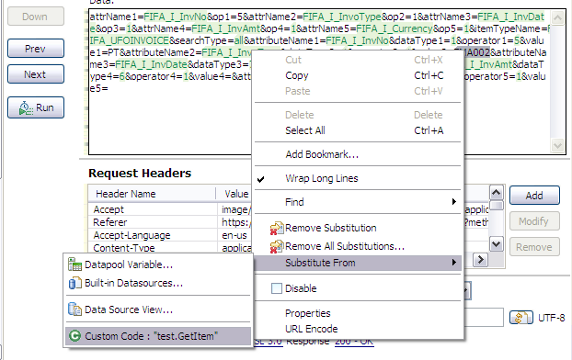Click the Add header button
This screenshot has width=572, height=360.
(534, 196)
